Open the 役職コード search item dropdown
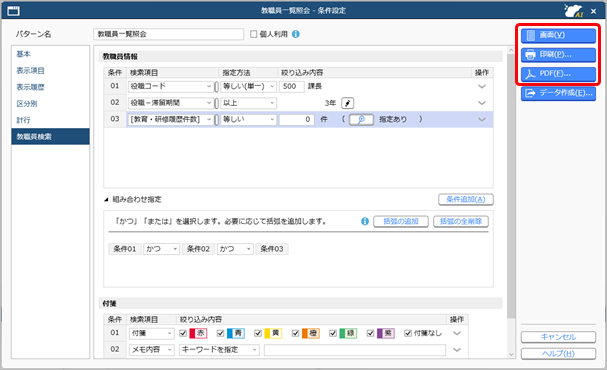This screenshot has width=607, height=370. 171,86
